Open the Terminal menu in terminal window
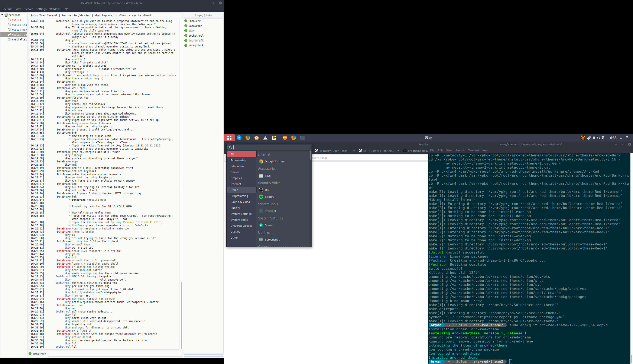This screenshot has width=633, height=364. click(x=473, y=150)
